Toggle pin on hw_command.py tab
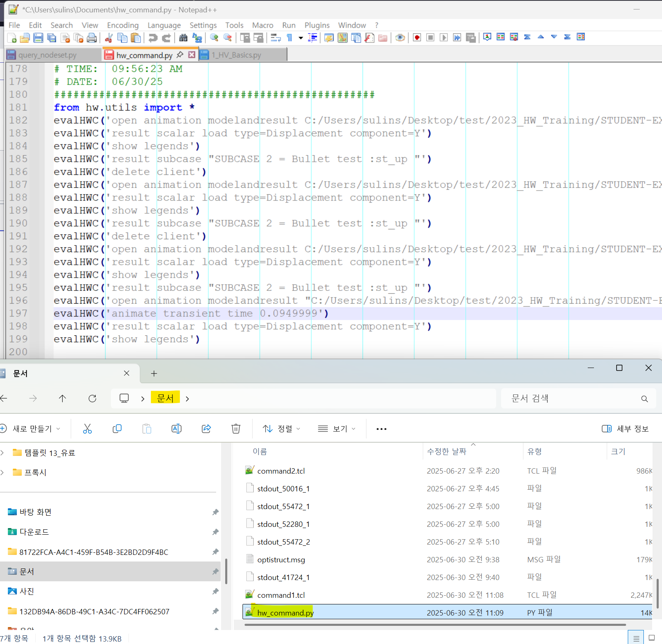 point(180,54)
